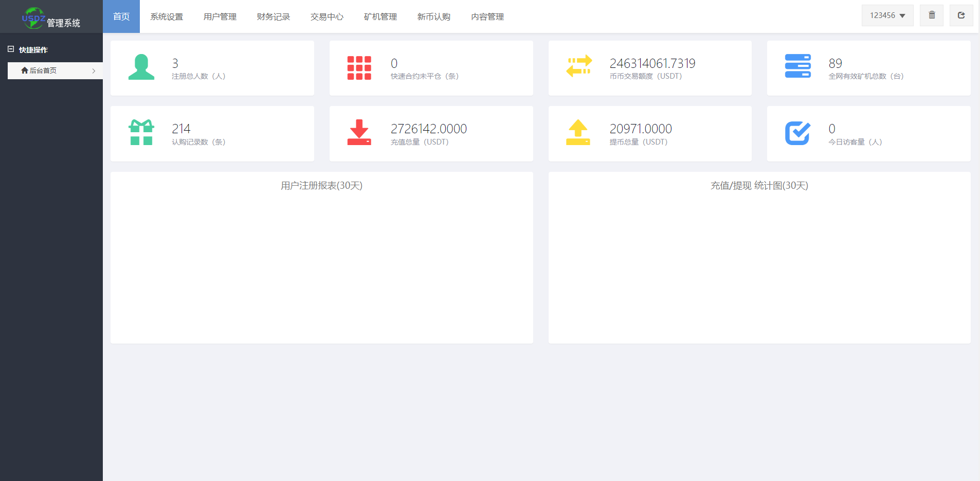This screenshot has width=980, height=481.
Task: Click the USDZ logo in the header
Action: click(x=34, y=16)
